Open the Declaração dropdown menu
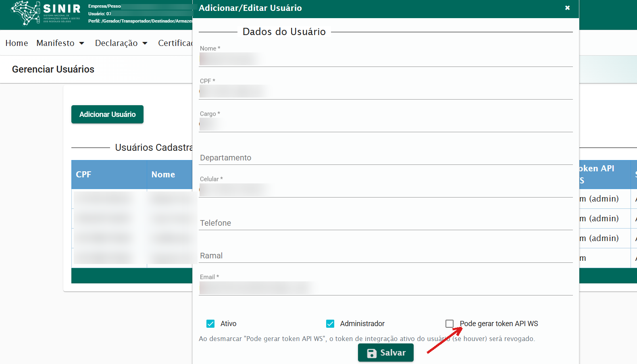 (x=121, y=43)
